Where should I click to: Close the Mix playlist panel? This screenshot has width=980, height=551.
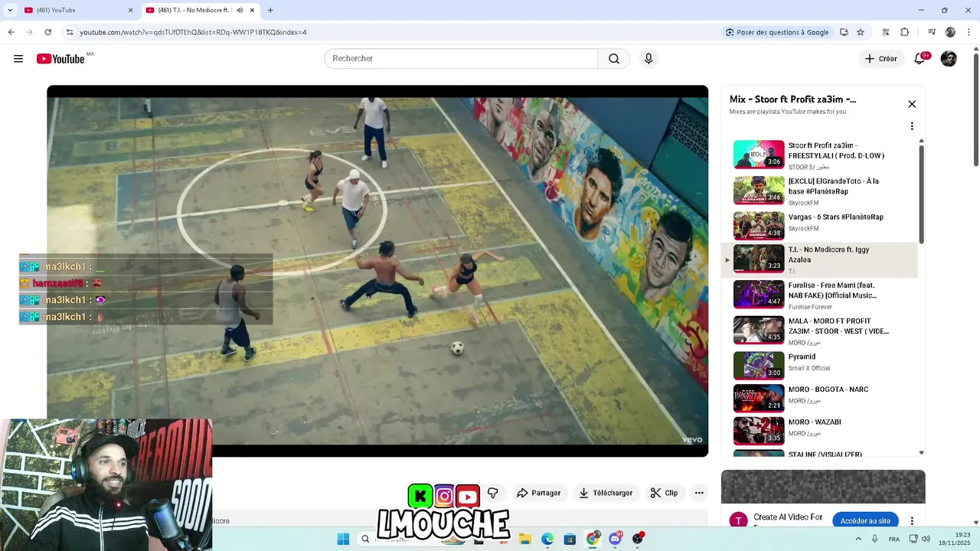click(912, 104)
